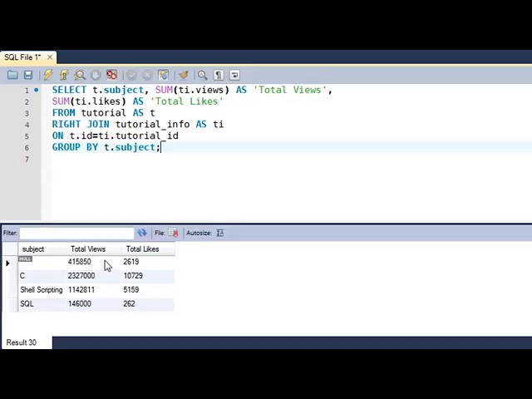Click 'ON t.id=ti.tutorial_id' on line 5
The image size is (532, 399).
click(116, 135)
